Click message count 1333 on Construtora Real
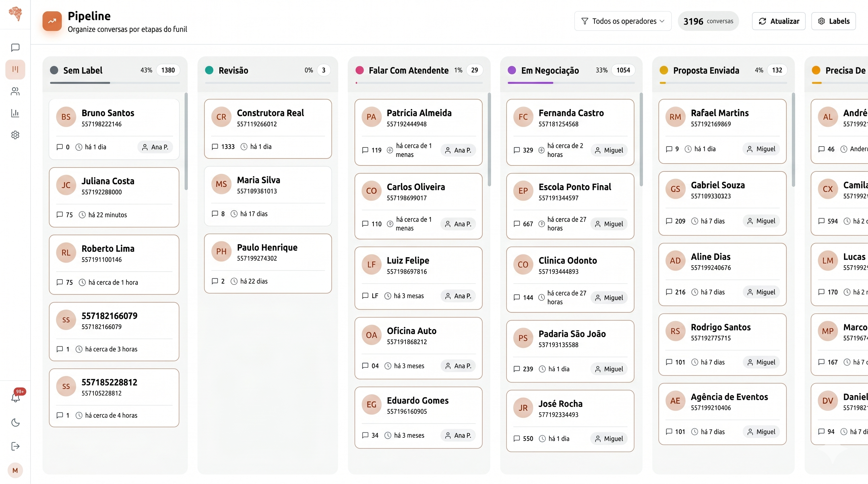The image size is (868, 484). tap(223, 147)
